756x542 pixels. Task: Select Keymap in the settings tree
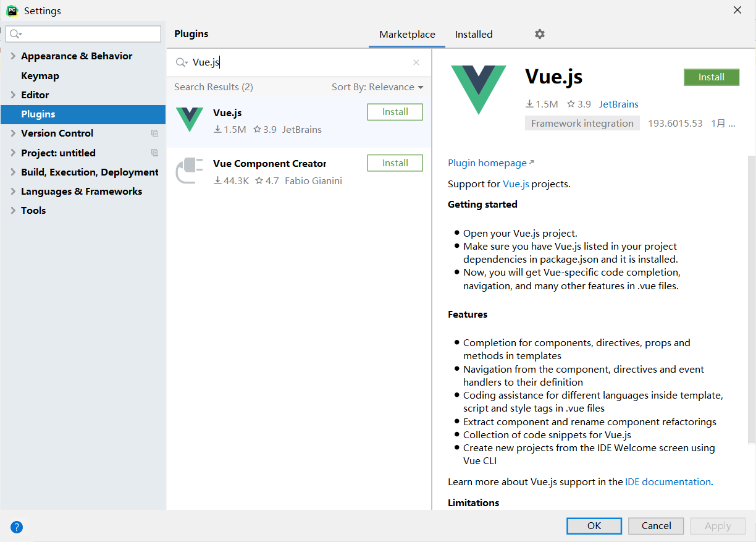[x=40, y=75]
